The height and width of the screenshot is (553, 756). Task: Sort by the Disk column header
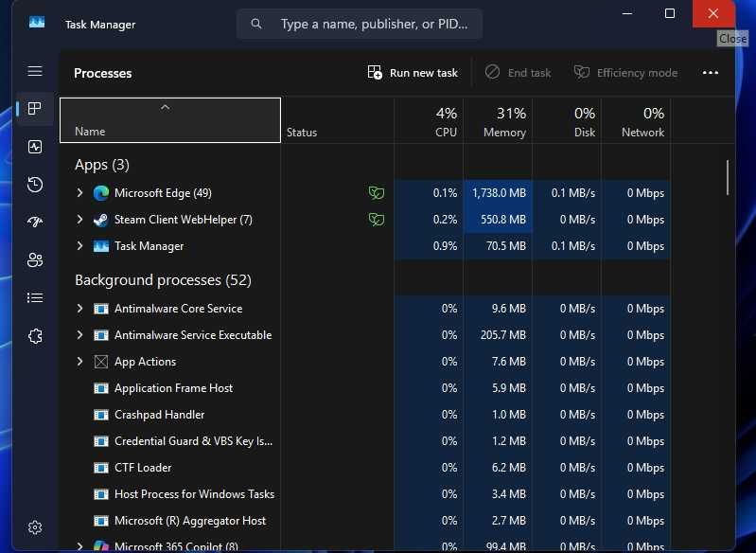tap(567, 120)
